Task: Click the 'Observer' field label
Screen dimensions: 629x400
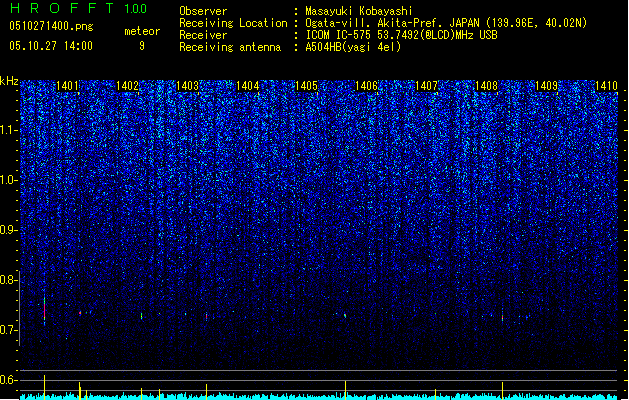Action: [x=203, y=11]
